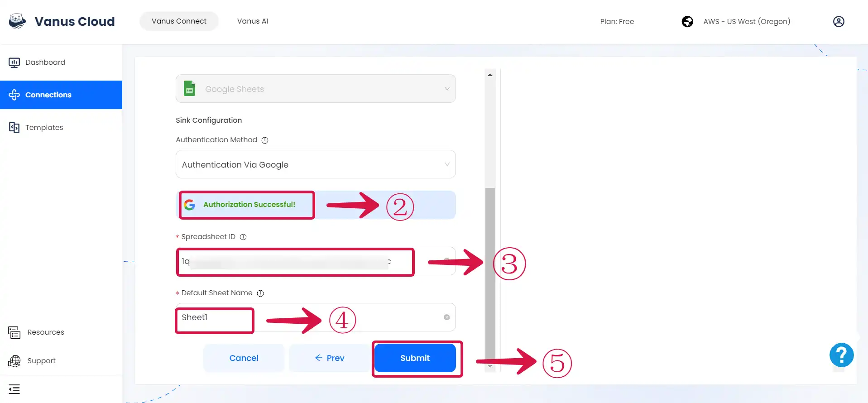
Task: Click the Google Sheets file icon
Action: pyautogui.click(x=189, y=88)
